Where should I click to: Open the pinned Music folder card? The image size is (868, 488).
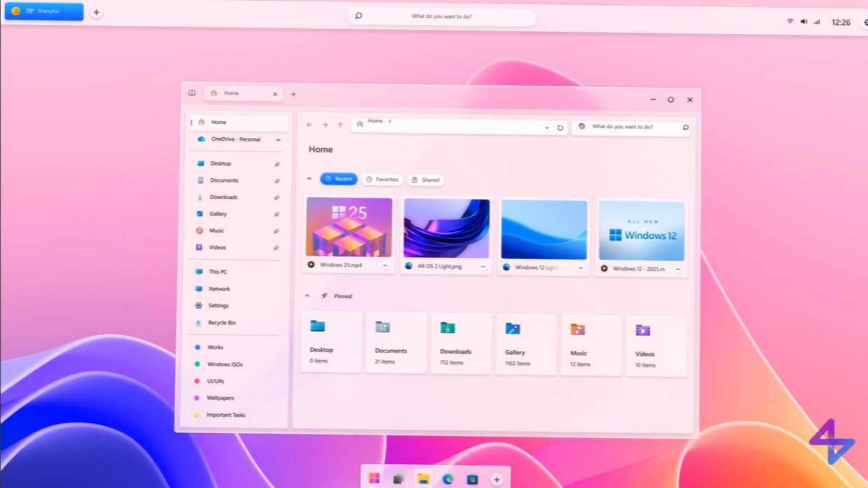click(591, 345)
